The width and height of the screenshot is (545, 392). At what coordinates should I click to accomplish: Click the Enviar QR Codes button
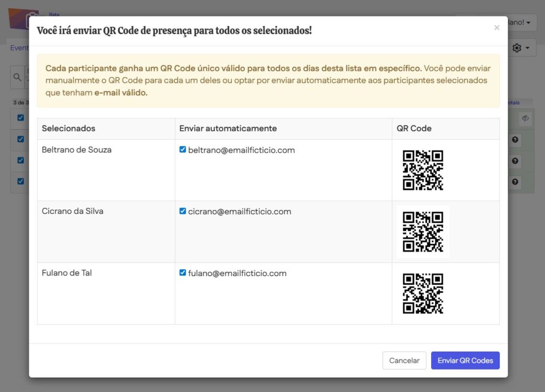pos(465,360)
